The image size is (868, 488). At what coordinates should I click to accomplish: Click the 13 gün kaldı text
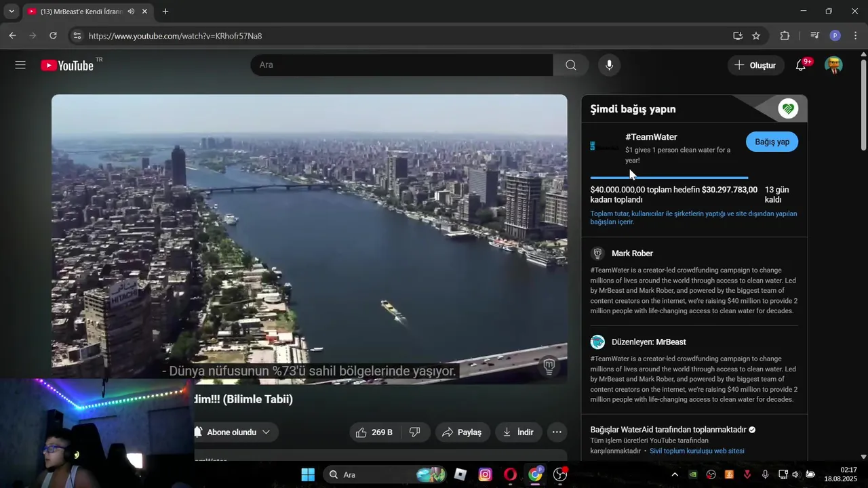click(777, 195)
